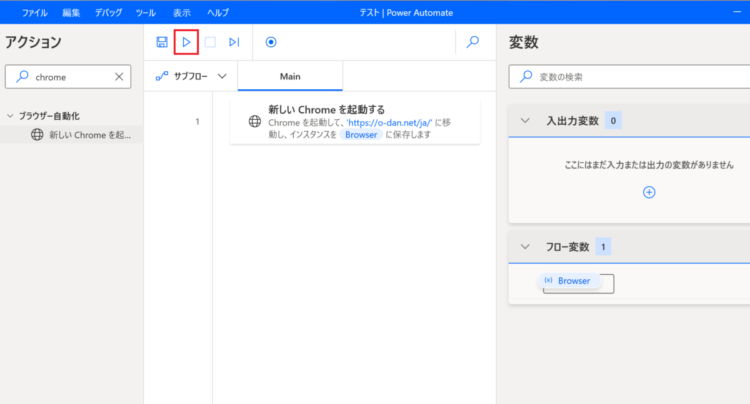Click the stop flow square icon
The width and height of the screenshot is (750, 404).
[210, 42]
